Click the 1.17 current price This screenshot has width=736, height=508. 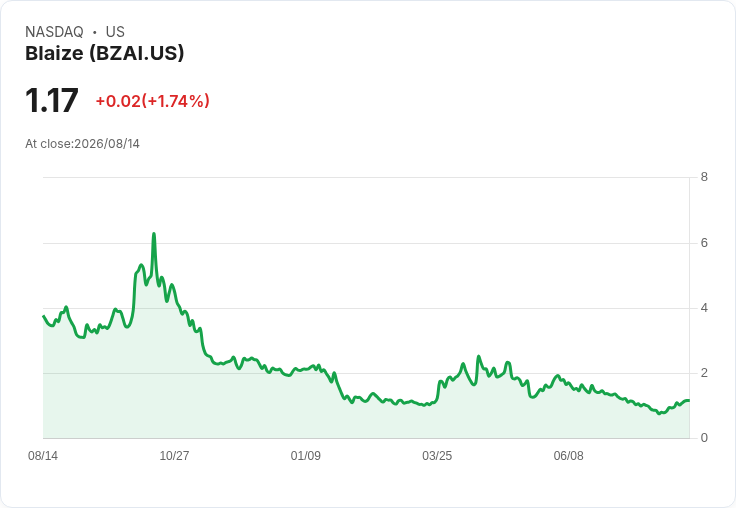(52, 100)
